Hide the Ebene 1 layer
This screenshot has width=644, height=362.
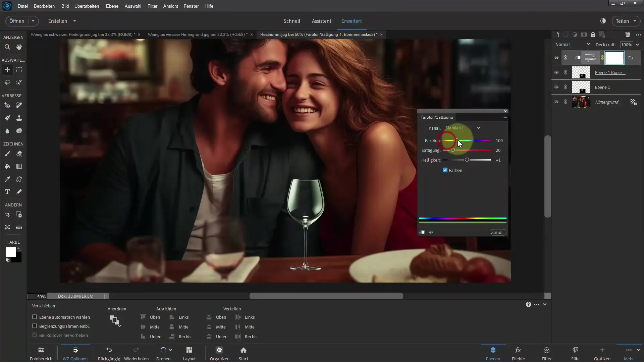556,87
